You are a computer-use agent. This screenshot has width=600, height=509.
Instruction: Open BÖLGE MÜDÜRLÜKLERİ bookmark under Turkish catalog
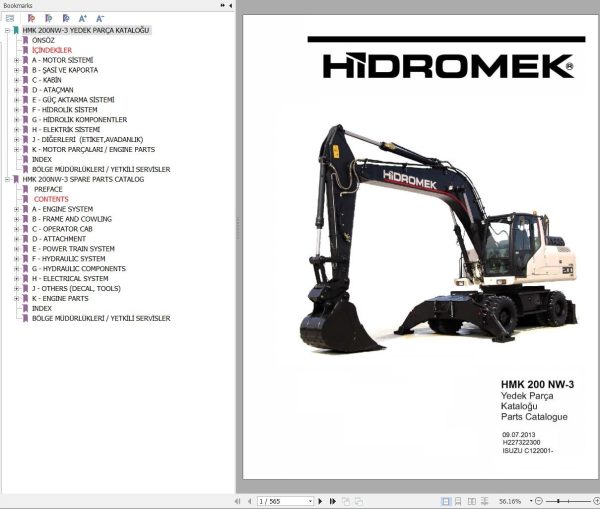point(101,170)
